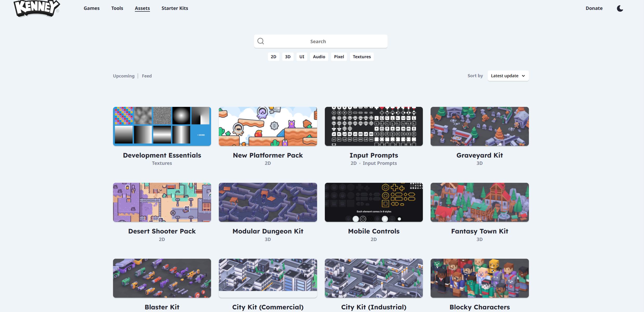Select the Audio filter tag
644x312 pixels.
tap(319, 57)
